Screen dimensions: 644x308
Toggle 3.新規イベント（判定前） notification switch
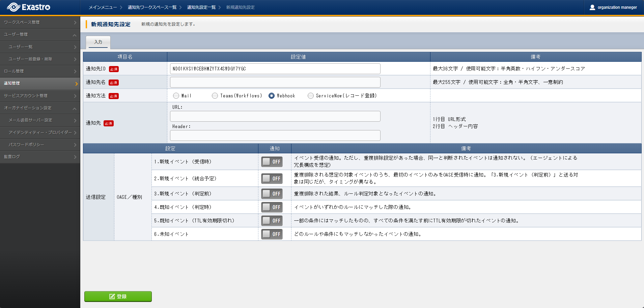272,194
